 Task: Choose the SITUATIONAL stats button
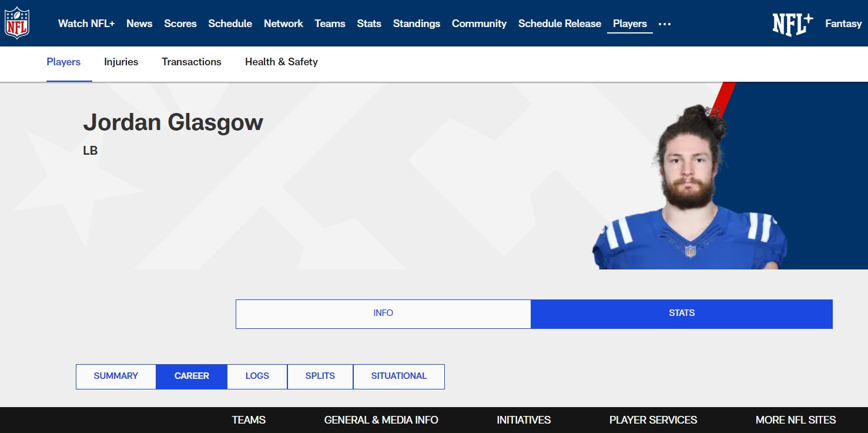point(399,377)
